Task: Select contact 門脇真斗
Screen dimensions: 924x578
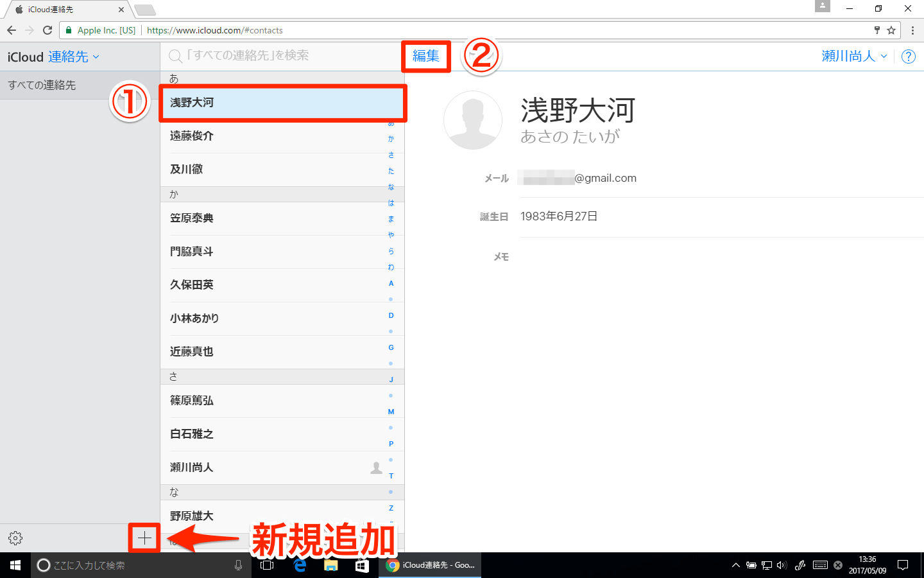Action: click(282, 252)
